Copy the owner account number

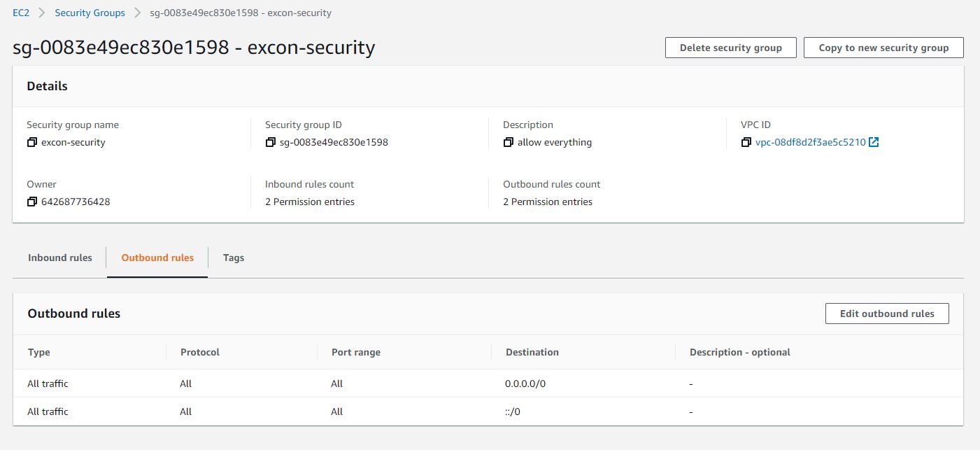tap(31, 202)
